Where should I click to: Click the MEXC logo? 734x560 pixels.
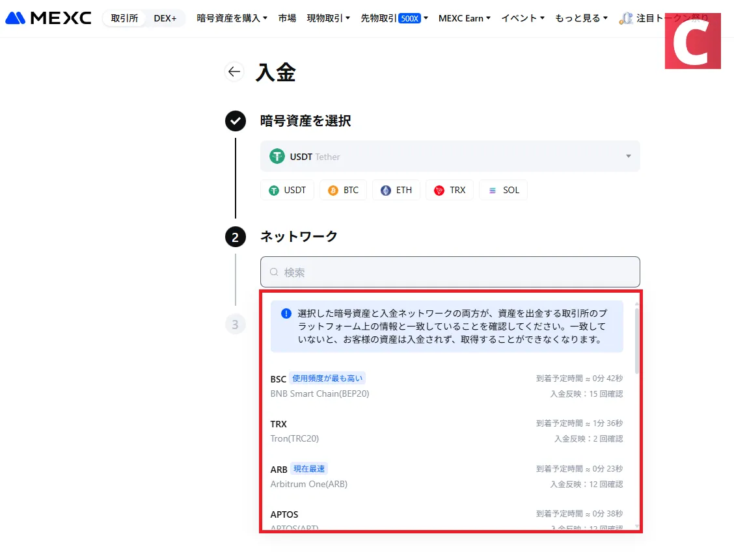48,18
